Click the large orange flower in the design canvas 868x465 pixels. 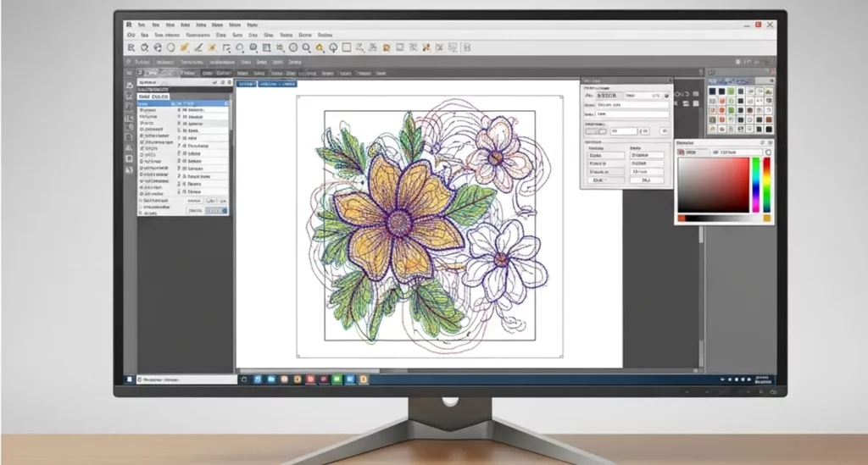398,220
